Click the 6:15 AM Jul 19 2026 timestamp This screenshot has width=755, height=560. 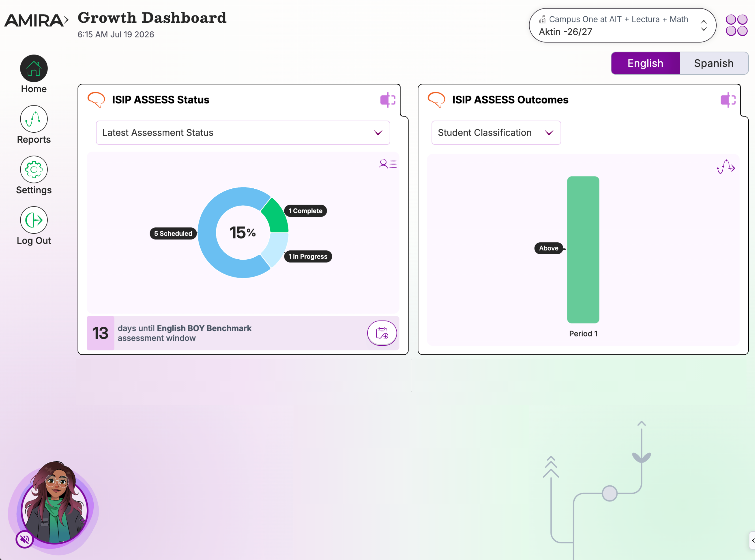pyautogui.click(x=116, y=35)
